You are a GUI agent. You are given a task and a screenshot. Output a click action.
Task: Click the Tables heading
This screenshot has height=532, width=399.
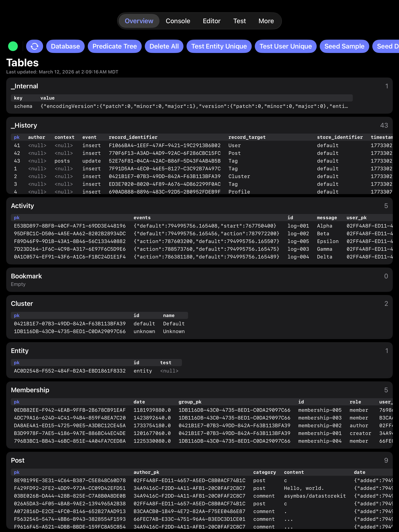coord(22,63)
